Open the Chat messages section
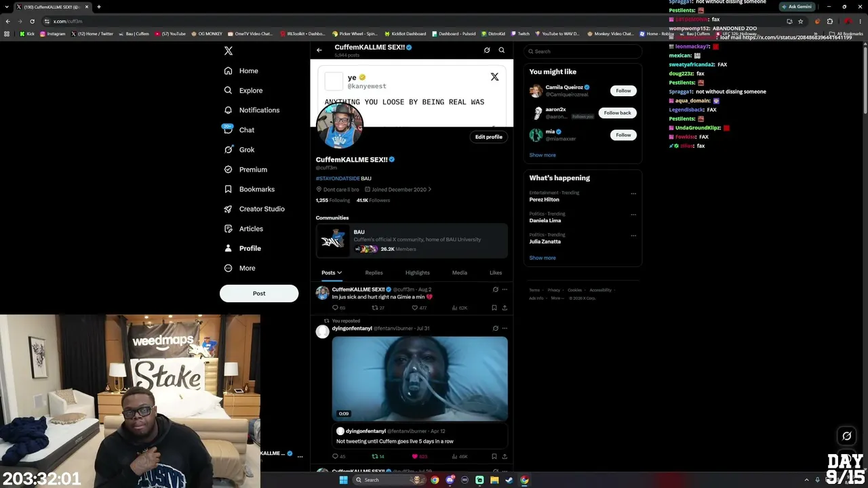 click(239, 130)
